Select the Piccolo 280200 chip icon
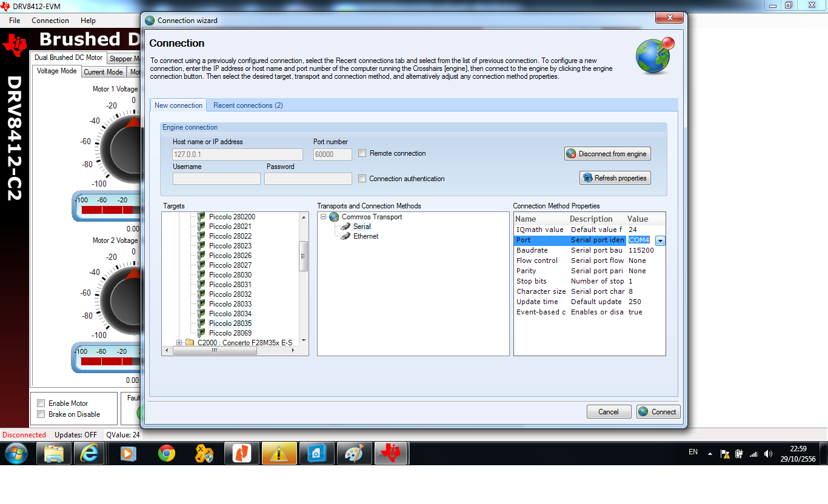828x504 pixels. (201, 217)
